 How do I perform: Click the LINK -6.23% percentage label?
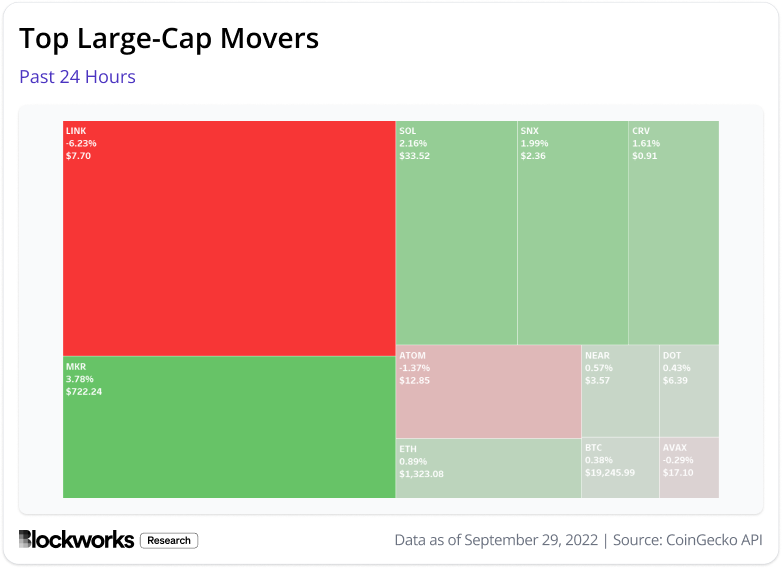point(81,143)
